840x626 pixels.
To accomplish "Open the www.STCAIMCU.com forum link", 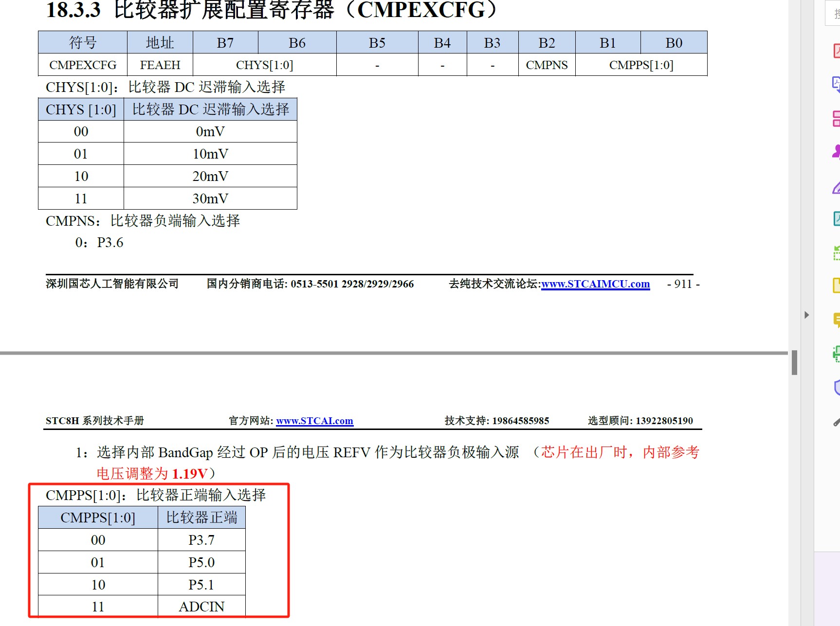I will [595, 284].
